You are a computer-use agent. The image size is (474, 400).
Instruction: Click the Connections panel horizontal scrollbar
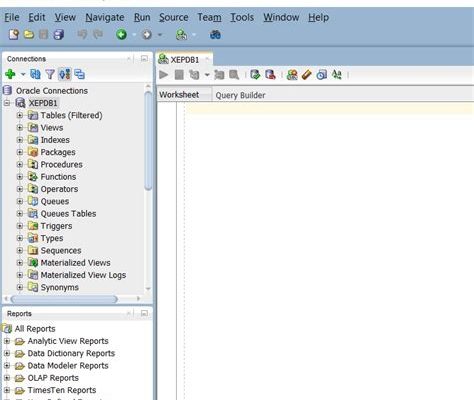tap(64, 299)
